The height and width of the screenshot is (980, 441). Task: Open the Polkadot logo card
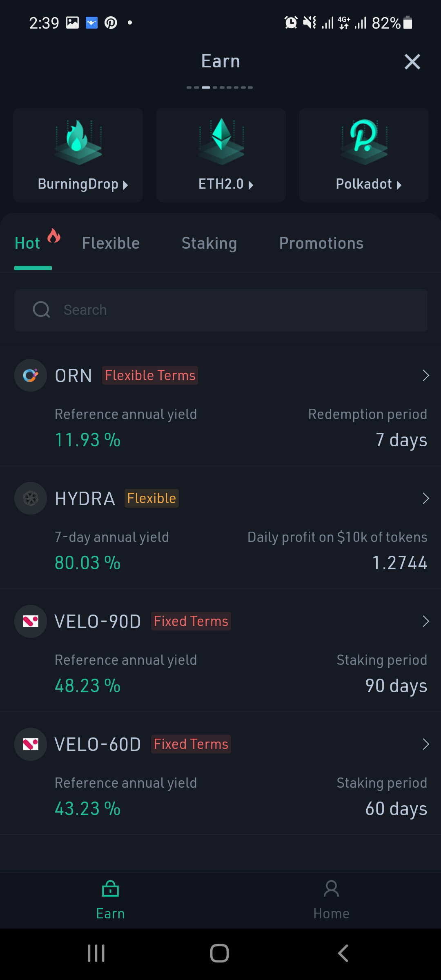(364, 155)
